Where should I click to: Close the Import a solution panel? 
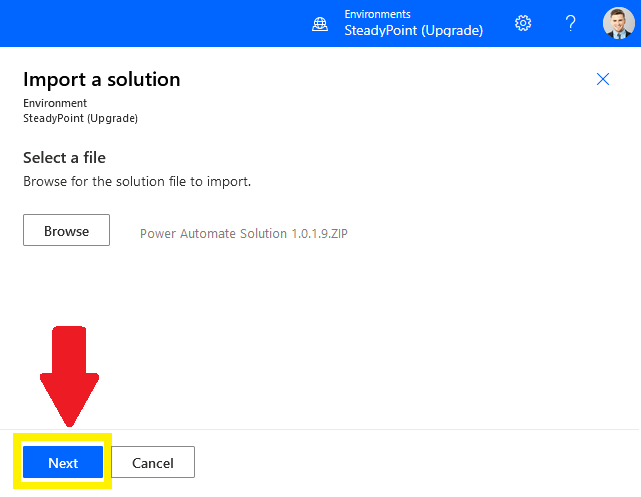click(603, 79)
